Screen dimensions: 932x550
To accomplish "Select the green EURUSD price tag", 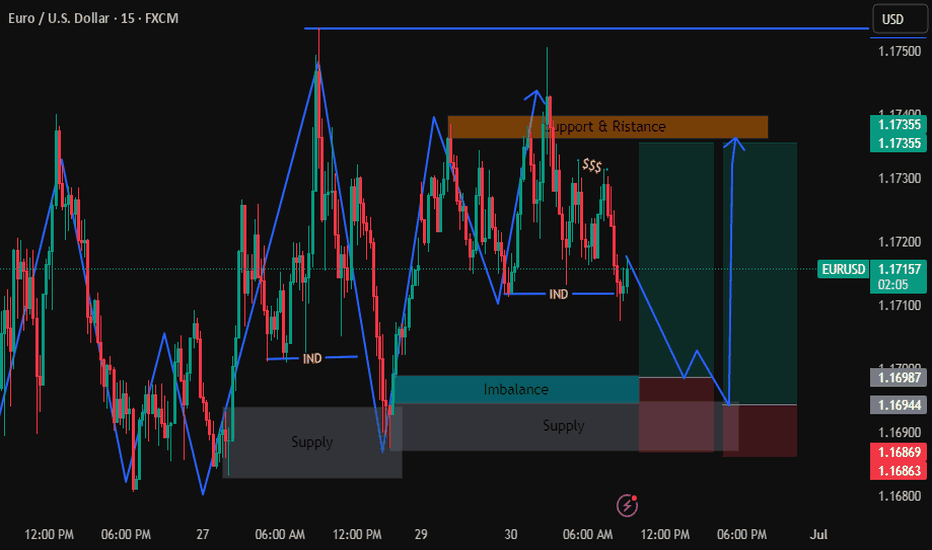I will point(843,269).
